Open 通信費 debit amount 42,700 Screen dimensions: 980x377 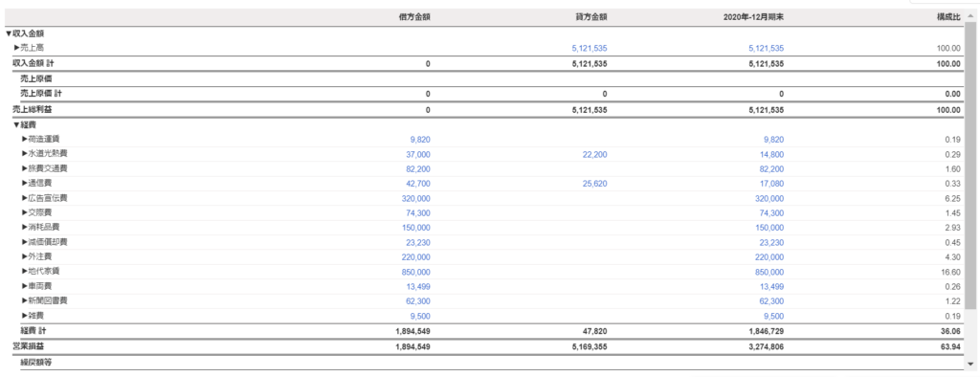pyautogui.click(x=418, y=184)
